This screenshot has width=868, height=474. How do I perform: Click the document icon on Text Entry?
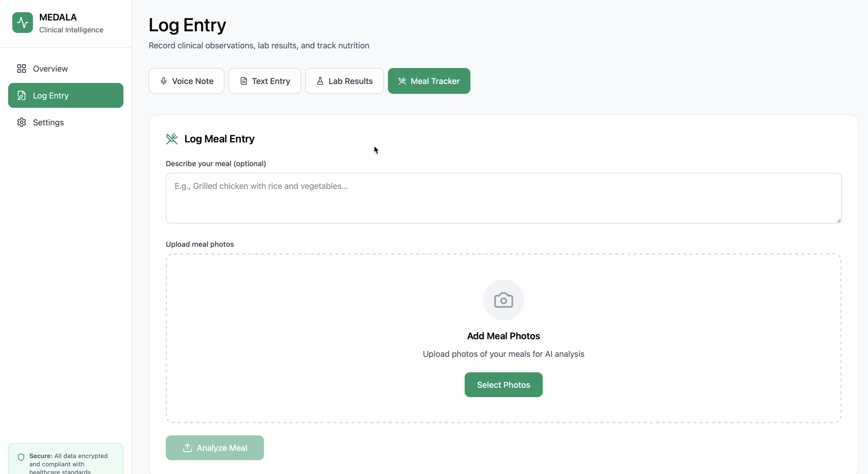(244, 81)
